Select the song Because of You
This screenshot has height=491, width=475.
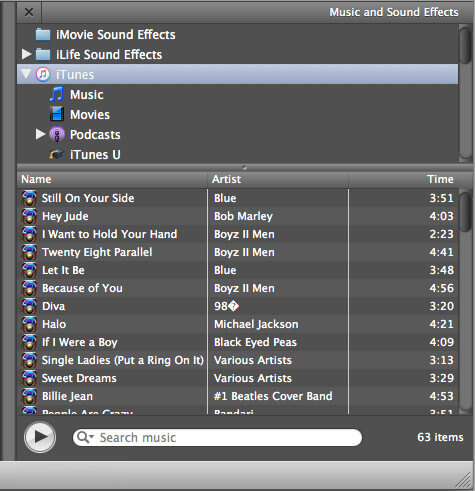[82, 288]
